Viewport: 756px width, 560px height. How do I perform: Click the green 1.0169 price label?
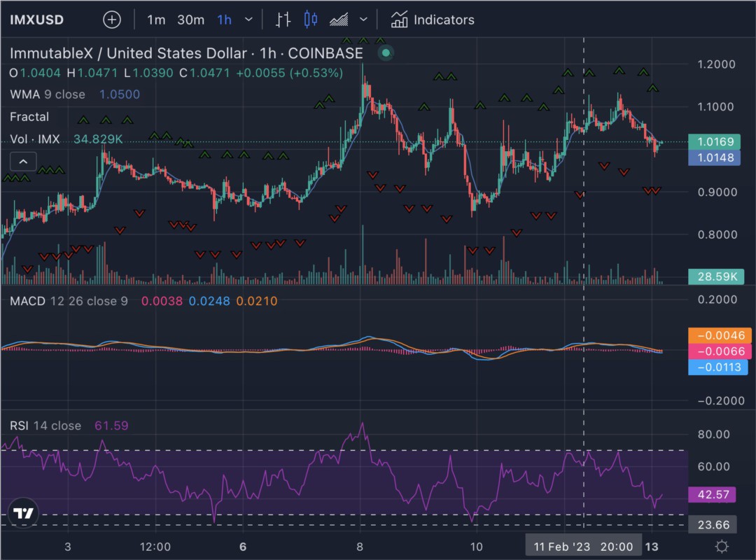coord(717,141)
